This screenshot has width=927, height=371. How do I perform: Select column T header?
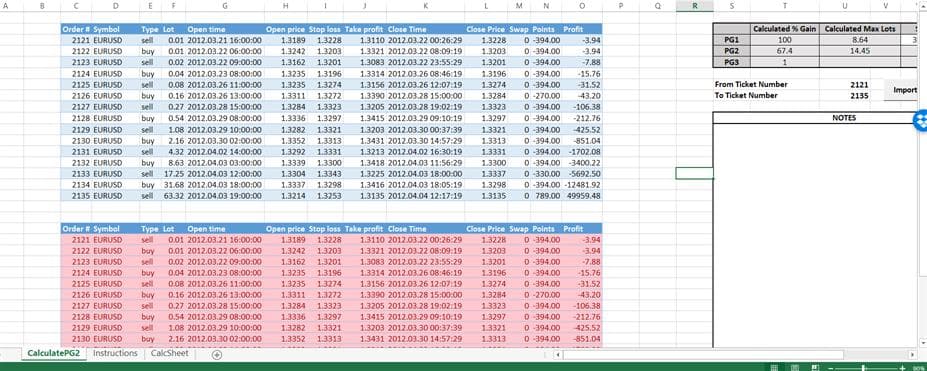(785, 6)
